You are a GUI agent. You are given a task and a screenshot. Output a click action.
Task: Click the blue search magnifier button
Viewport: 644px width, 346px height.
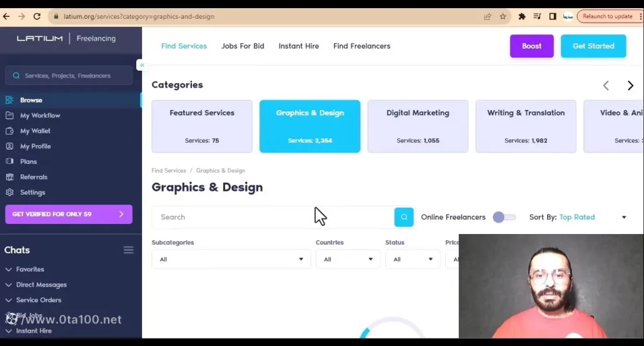pos(404,217)
